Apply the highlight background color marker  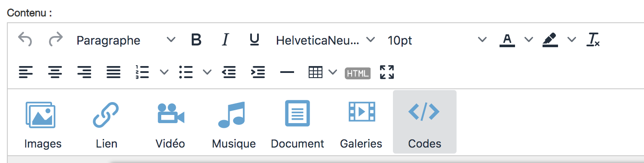pos(550,40)
